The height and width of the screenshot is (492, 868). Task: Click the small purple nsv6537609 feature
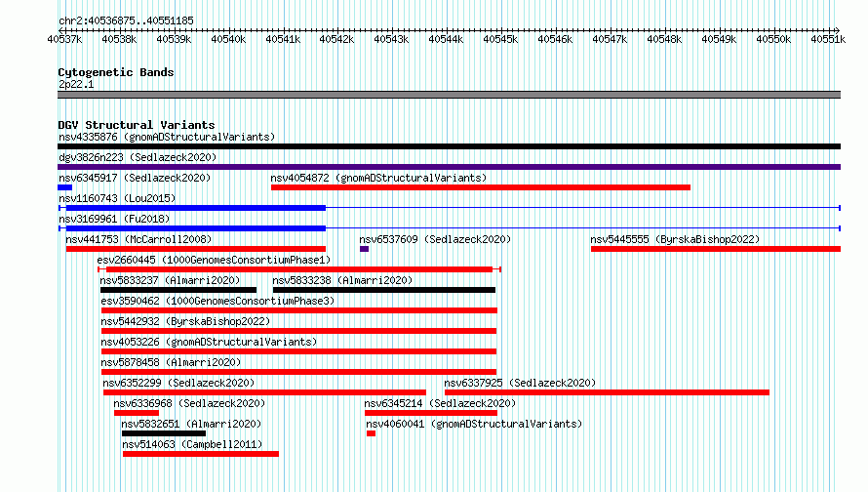point(364,249)
